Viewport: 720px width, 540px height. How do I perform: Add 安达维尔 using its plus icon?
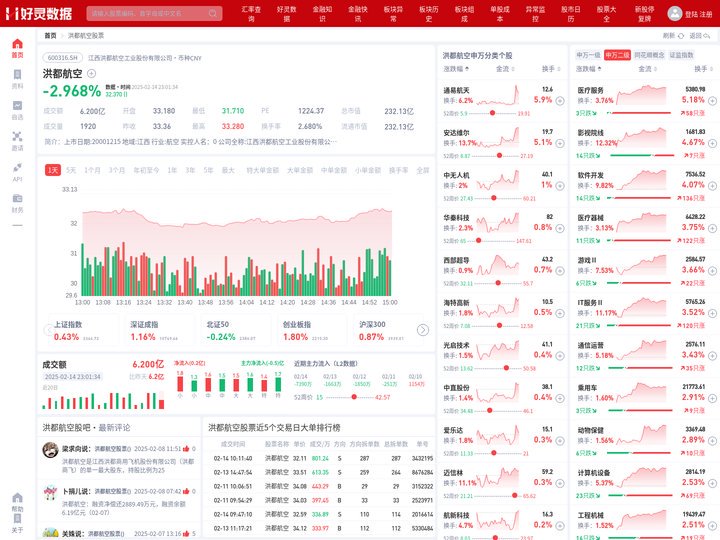point(560,143)
